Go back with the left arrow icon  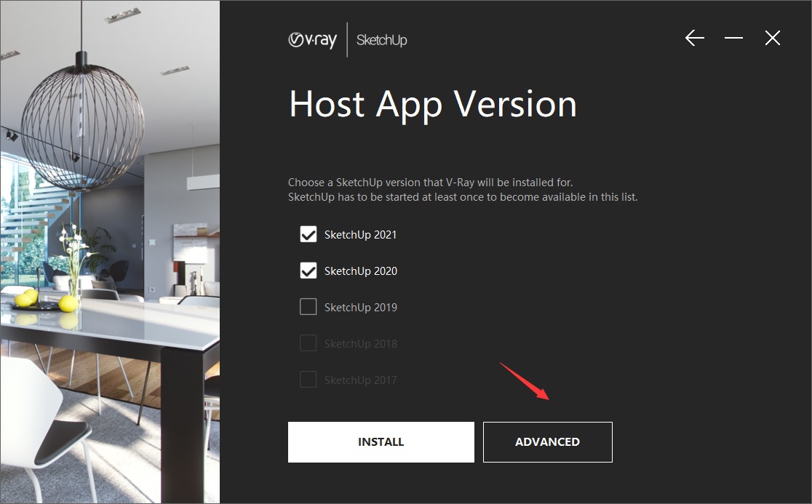[694, 38]
